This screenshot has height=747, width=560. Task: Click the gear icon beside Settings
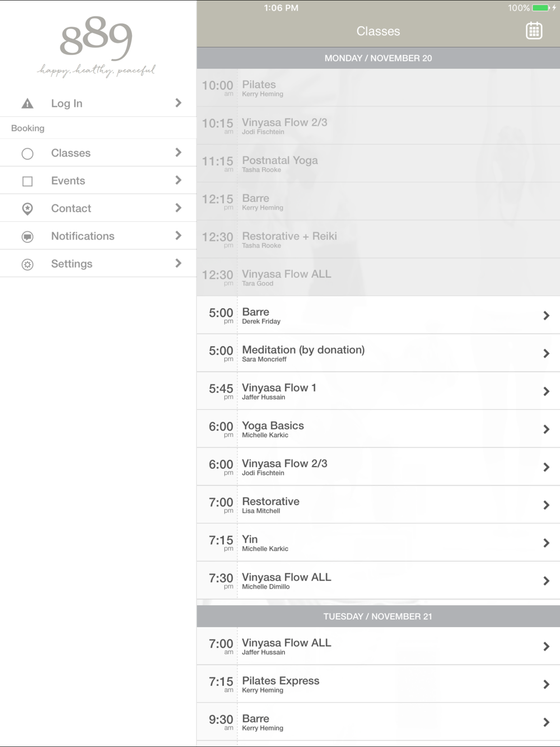tap(27, 264)
